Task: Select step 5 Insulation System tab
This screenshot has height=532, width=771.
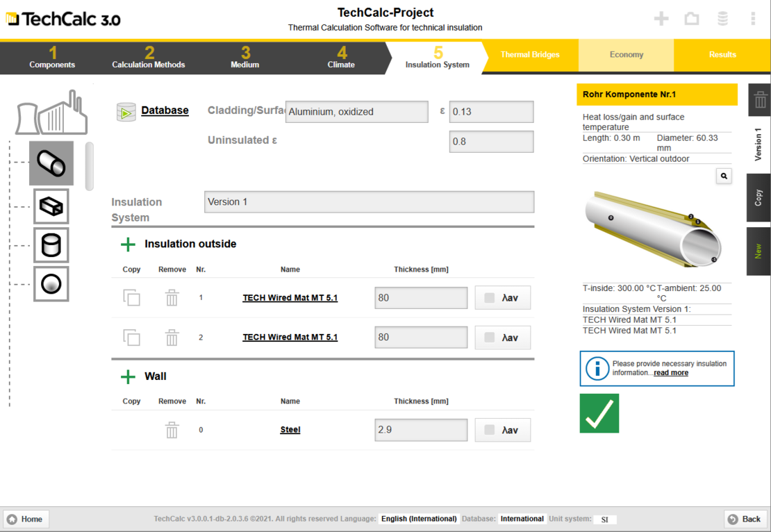Action: click(437, 58)
